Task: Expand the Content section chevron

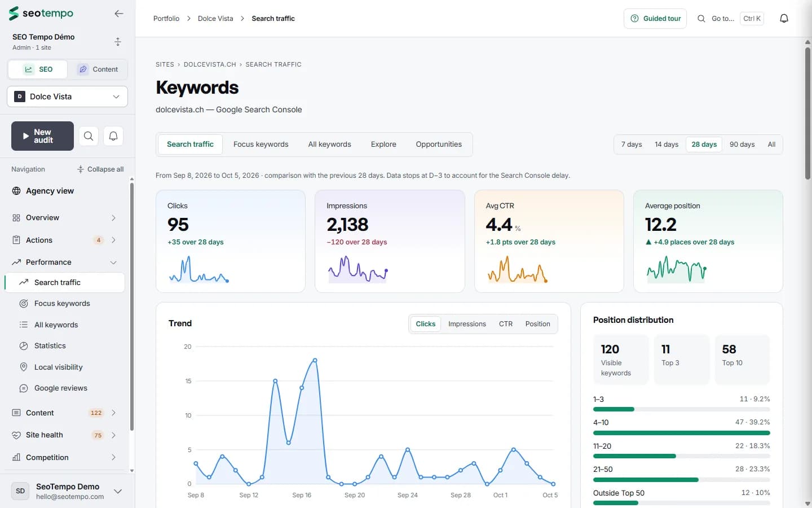Action: point(113,413)
